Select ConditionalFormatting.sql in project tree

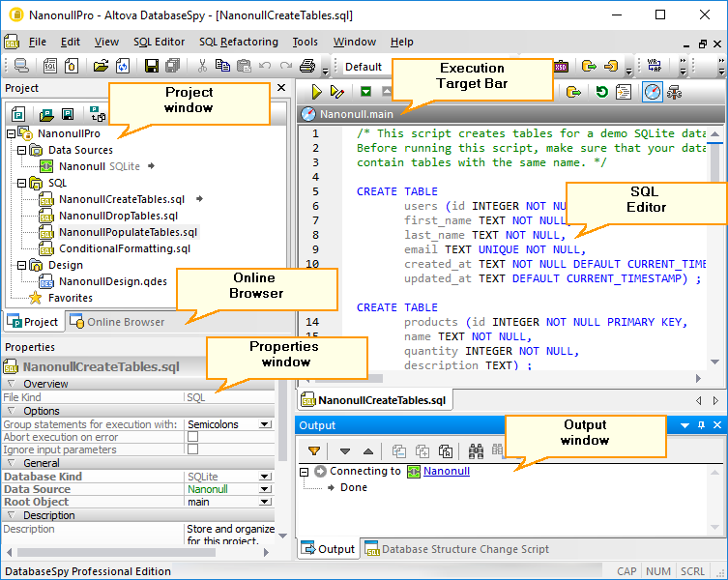(125, 248)
